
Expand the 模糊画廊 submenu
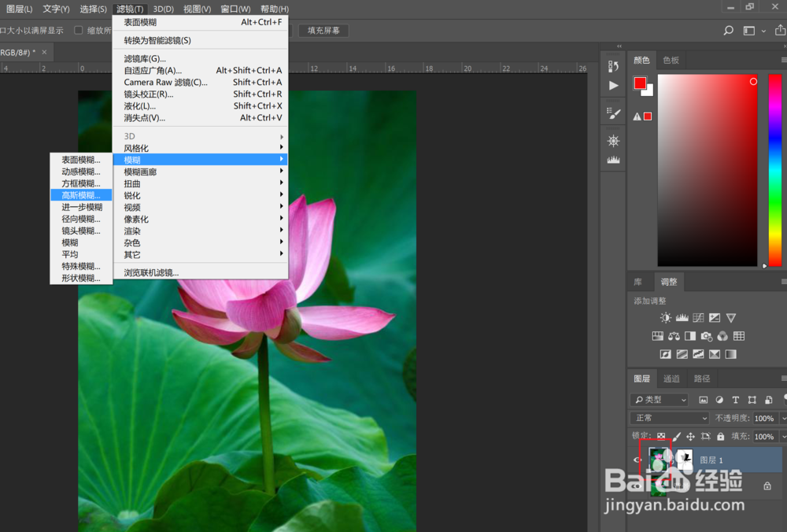click(201, 172)
